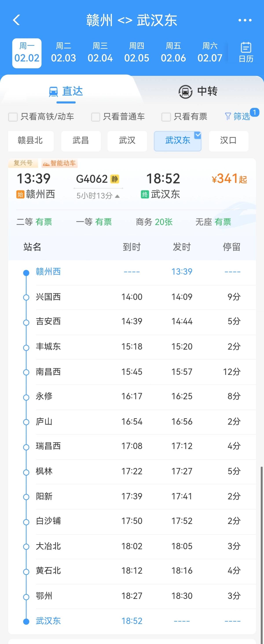This screenshot has width=264, height=644.
Task: Tap the orange origin-station (始) badge
Action: click(x=20, y=194)
